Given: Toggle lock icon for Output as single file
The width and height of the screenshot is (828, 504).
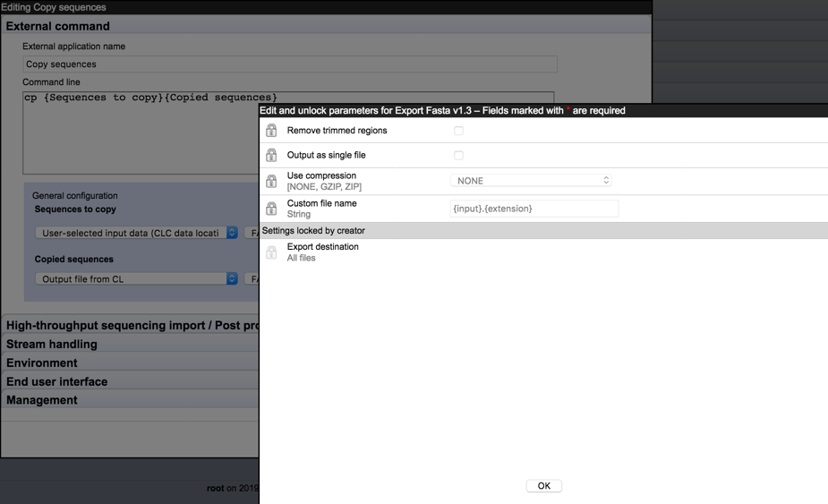Looking at the screenshot, I should (271, 156).
